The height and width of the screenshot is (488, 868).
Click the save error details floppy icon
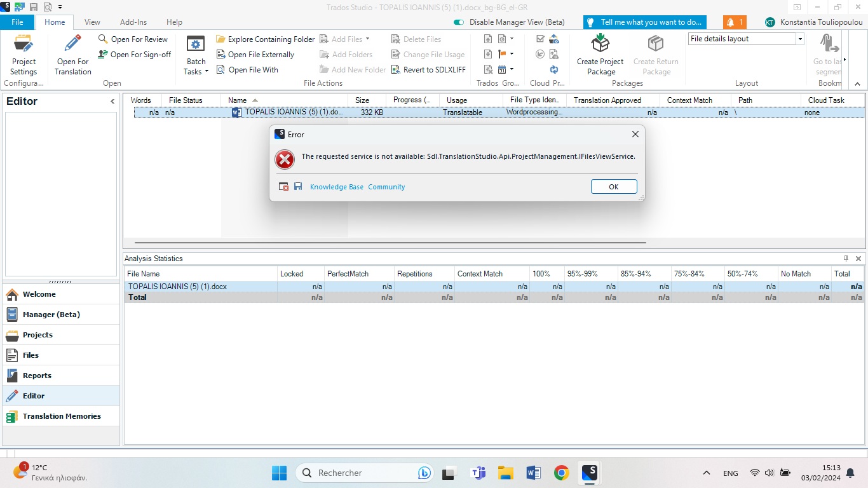click(x=298, y=187)
